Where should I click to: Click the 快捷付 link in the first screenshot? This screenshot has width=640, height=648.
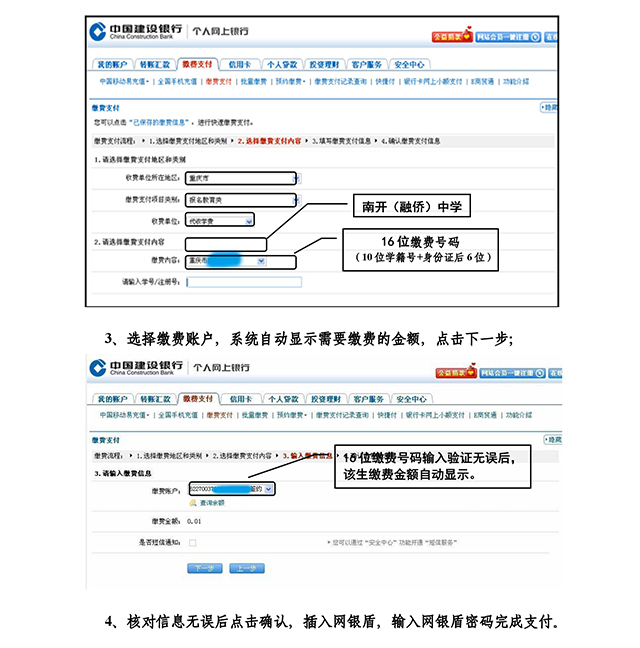click(385, 81)
